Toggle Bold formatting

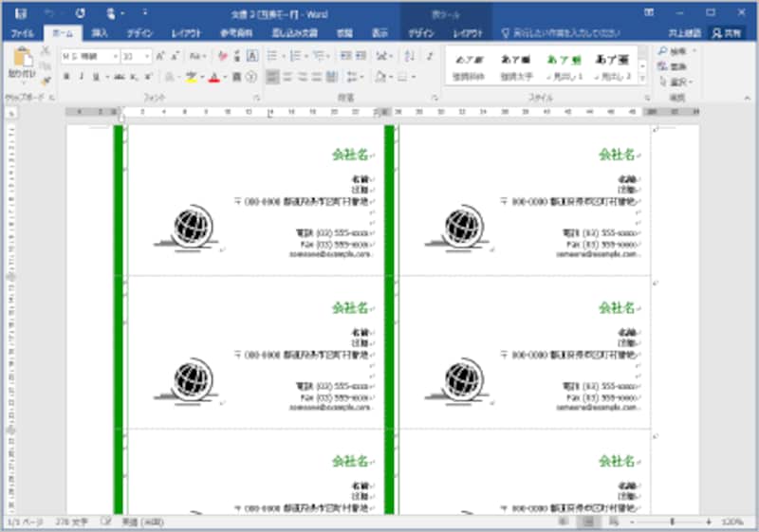click(x=66, y=77)
